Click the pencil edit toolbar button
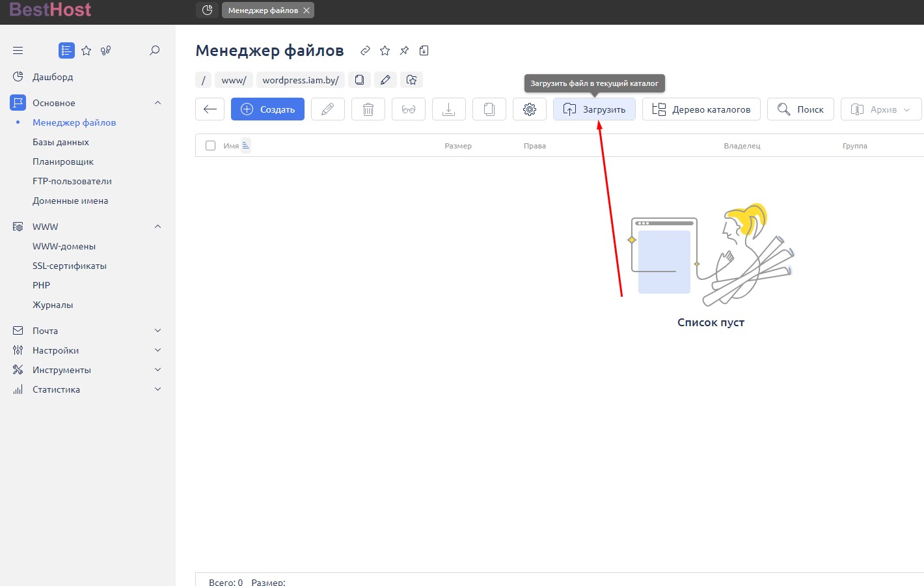 coord(327,109)
